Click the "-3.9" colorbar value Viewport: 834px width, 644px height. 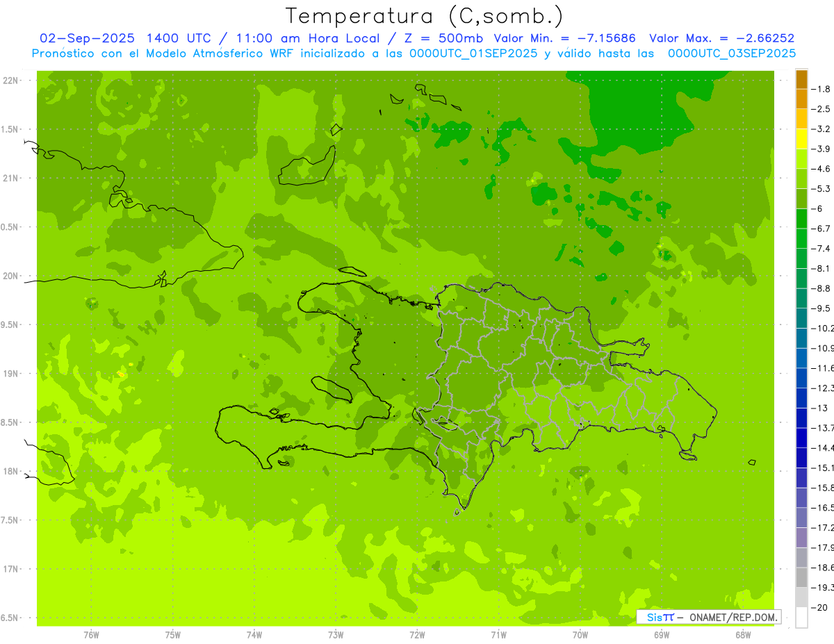point(821,149)
